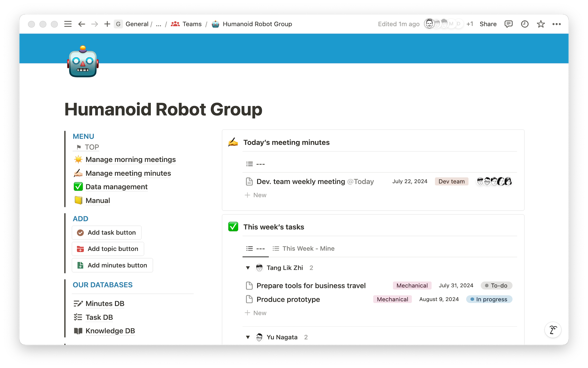Add new page with plus icon
The height and width of the screenshot is (368, 588).
tap(107, 24)
